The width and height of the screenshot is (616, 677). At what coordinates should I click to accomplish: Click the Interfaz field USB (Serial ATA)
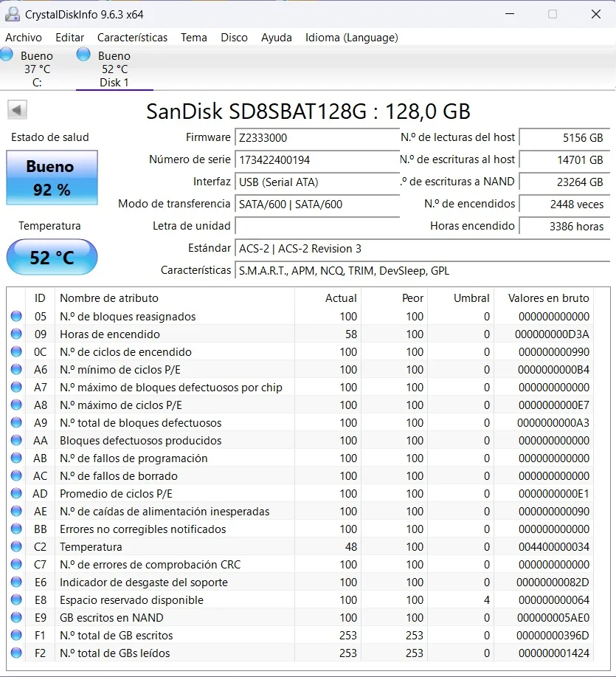317,182
